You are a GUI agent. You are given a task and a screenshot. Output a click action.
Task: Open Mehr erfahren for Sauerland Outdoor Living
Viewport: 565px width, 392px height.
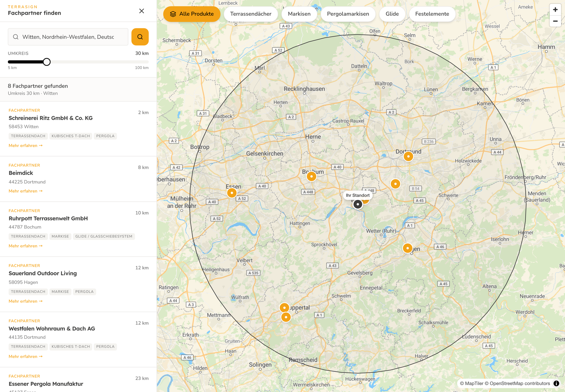(x=26, y=301)
